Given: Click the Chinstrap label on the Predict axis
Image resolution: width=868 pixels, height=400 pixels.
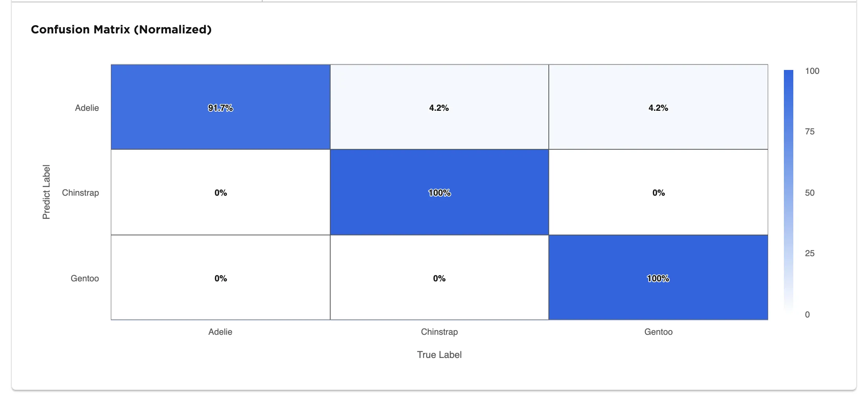Looking at the screenshot, I should (80, 193).
